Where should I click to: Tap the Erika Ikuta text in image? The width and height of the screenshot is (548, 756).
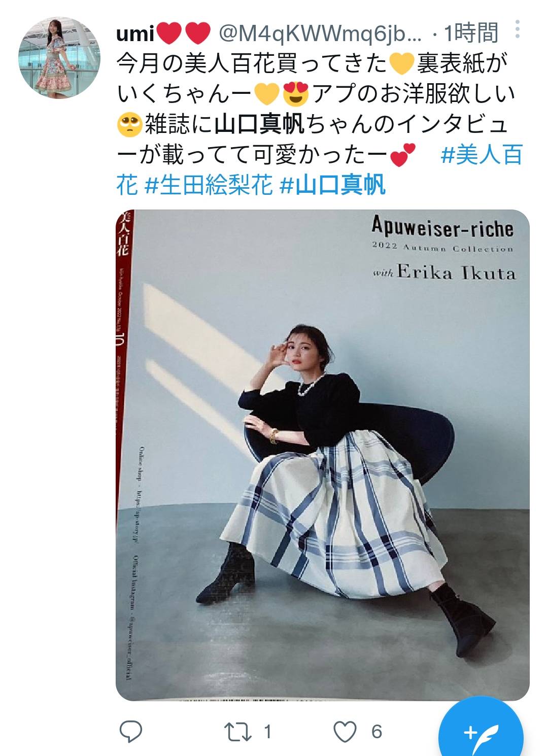[456, 272]
